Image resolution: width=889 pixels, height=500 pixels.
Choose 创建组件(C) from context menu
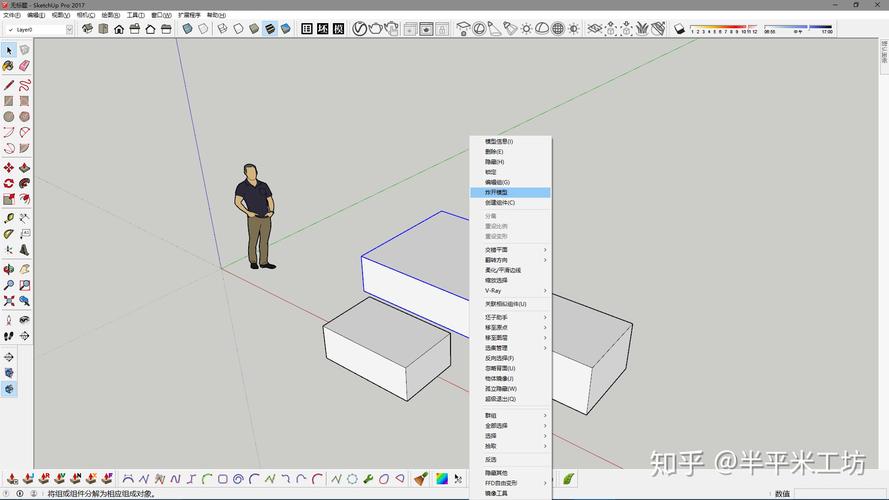(500, 202)
